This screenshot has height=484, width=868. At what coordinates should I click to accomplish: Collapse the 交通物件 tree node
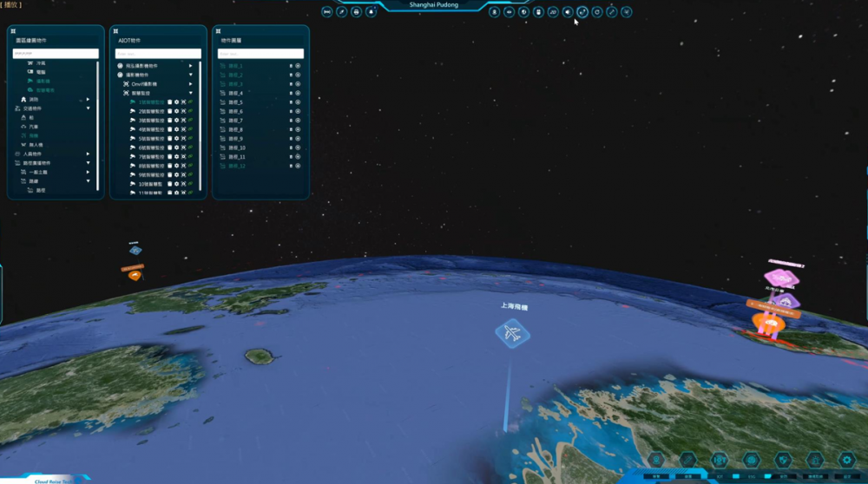[x=88, y=108]
